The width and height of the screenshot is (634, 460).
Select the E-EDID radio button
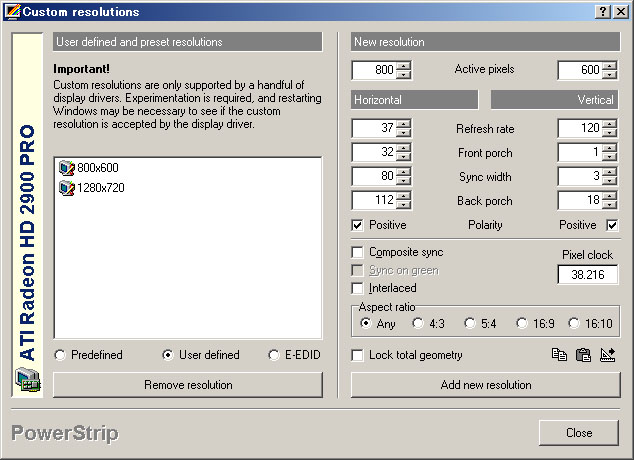point(274,355)
